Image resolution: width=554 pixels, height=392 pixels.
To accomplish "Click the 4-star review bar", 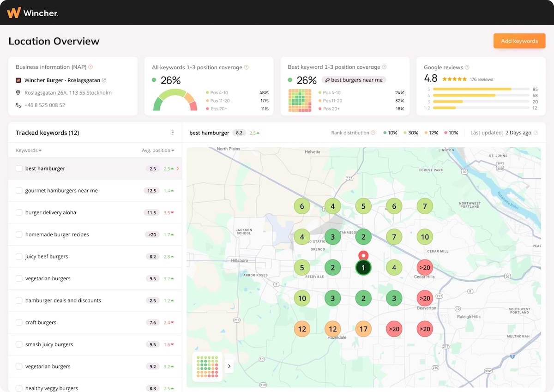I will pos(481,95).
